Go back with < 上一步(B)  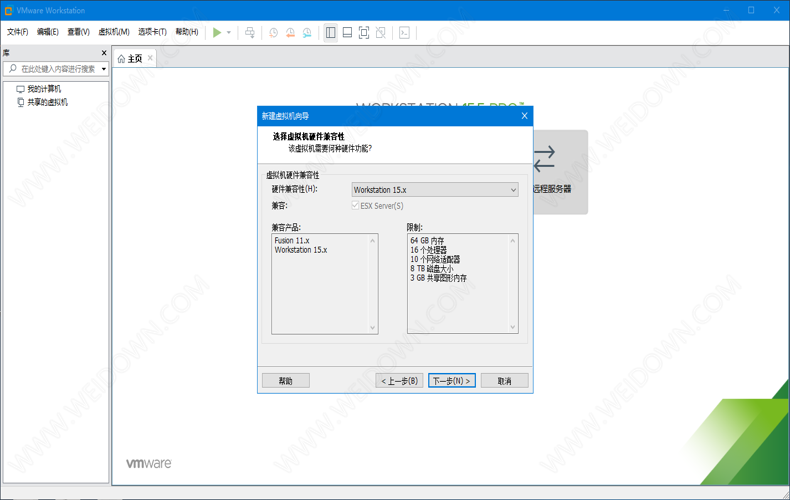[x=399, y=381]
